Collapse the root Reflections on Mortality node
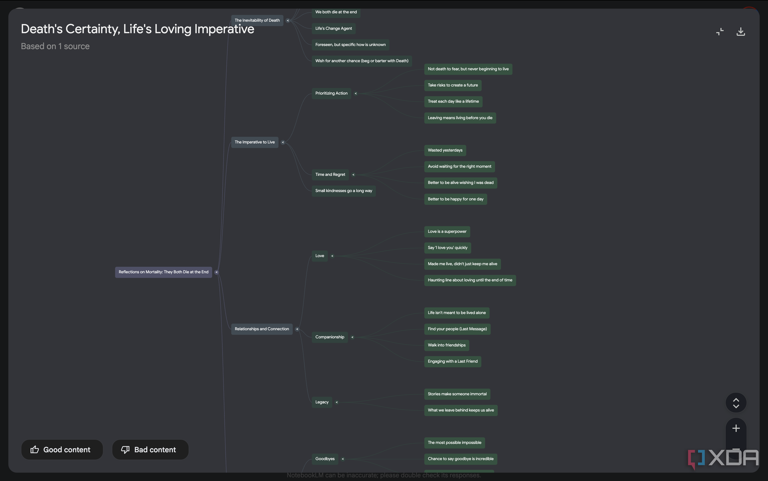The width and height of the screenshot is (768, 481). pyautogui.click(x=217, y=272)
